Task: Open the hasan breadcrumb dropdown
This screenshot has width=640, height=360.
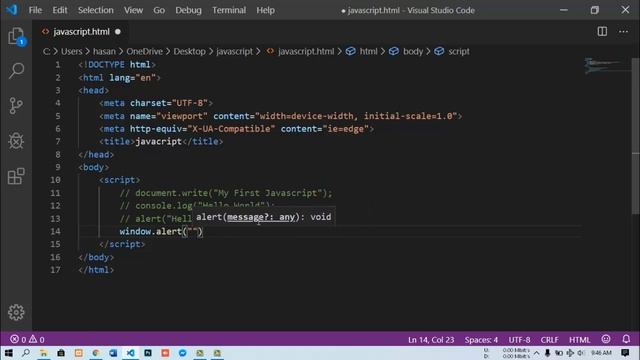Action: [x=104, y=51]
